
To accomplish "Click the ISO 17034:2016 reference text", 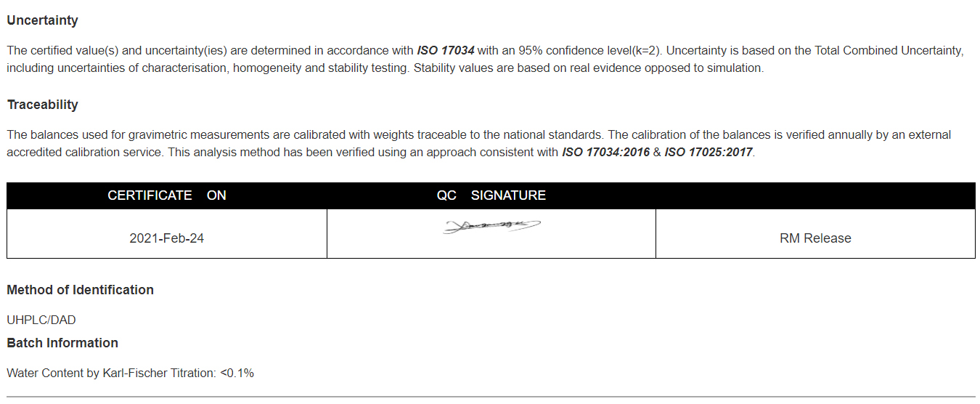I will tap(605, 153).
